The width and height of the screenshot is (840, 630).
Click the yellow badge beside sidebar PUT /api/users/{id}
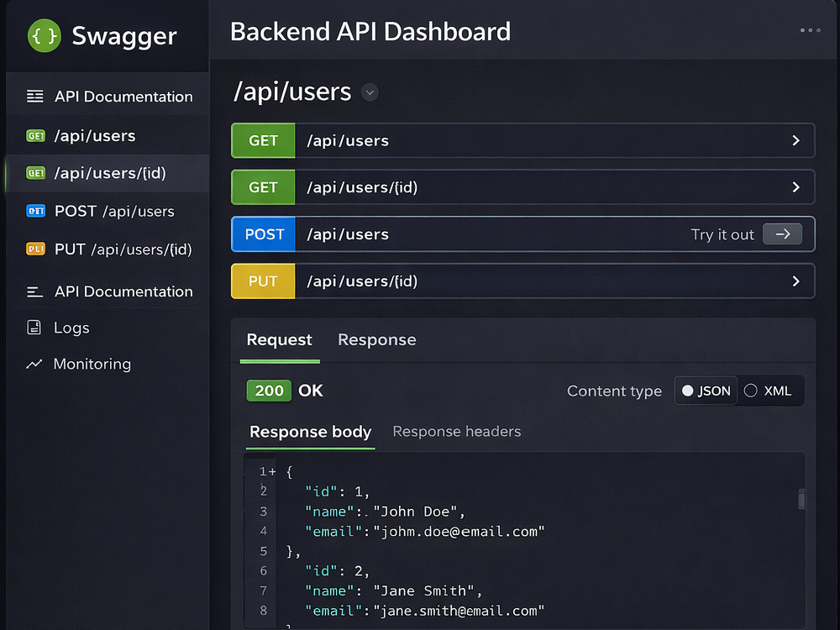[36, 249]
